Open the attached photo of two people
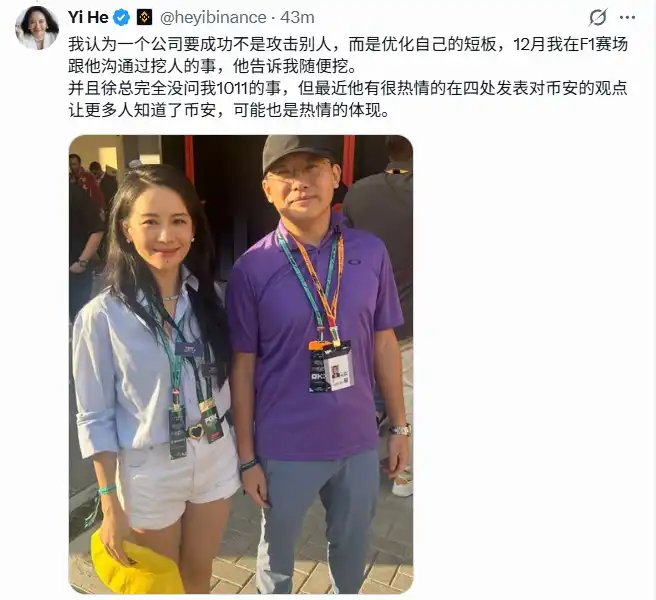This screenshot has height=600, width=656. coord(241,364)
